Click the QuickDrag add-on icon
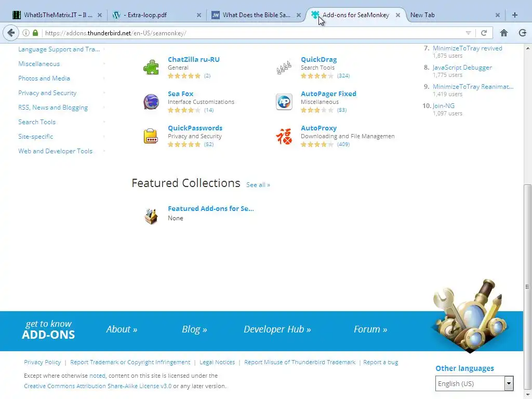 coord(284,67)
